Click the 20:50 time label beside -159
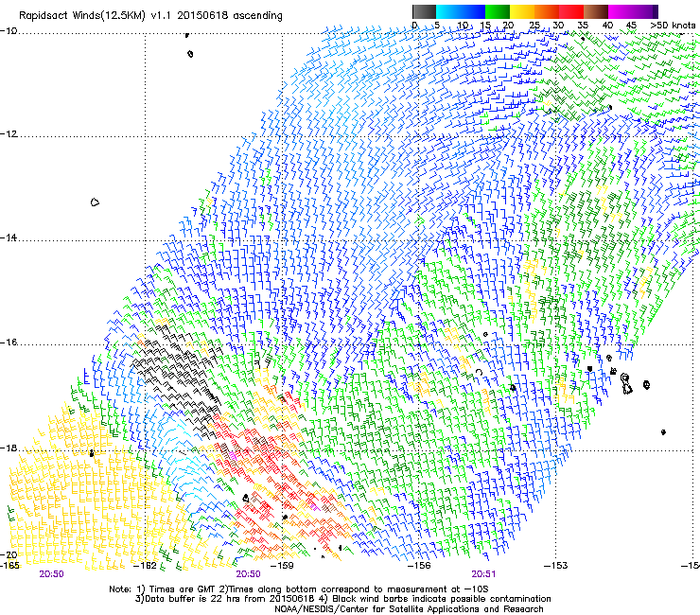This screenshot has height=615, width=700. pyautogui.click(x=248, y=574)
